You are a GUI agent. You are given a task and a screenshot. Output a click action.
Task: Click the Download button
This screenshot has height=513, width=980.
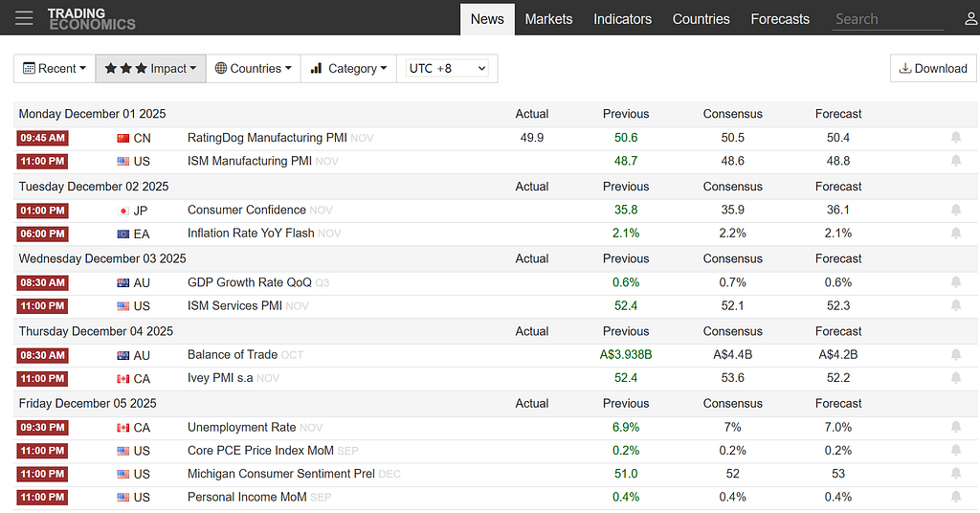pos(933,69)
